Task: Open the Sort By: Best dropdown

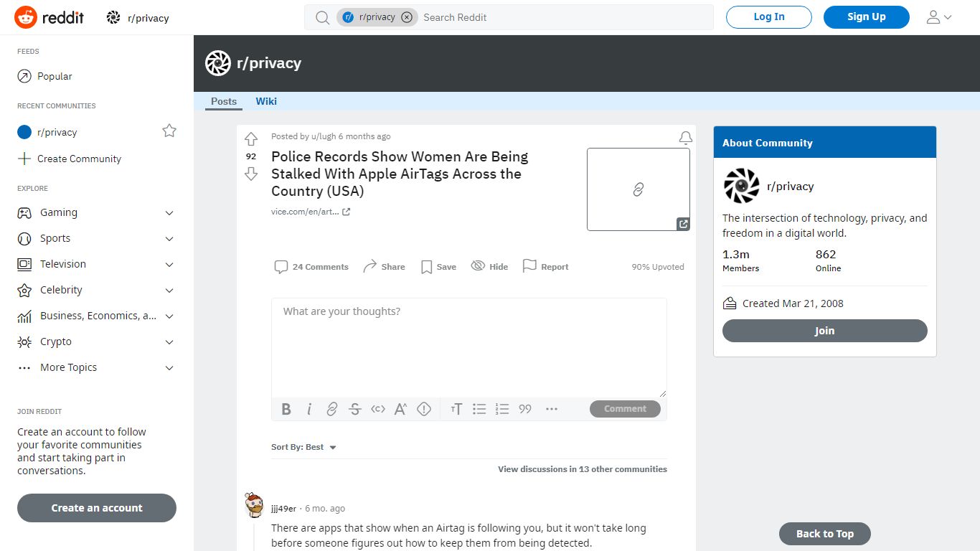Action: pos(304,447)
